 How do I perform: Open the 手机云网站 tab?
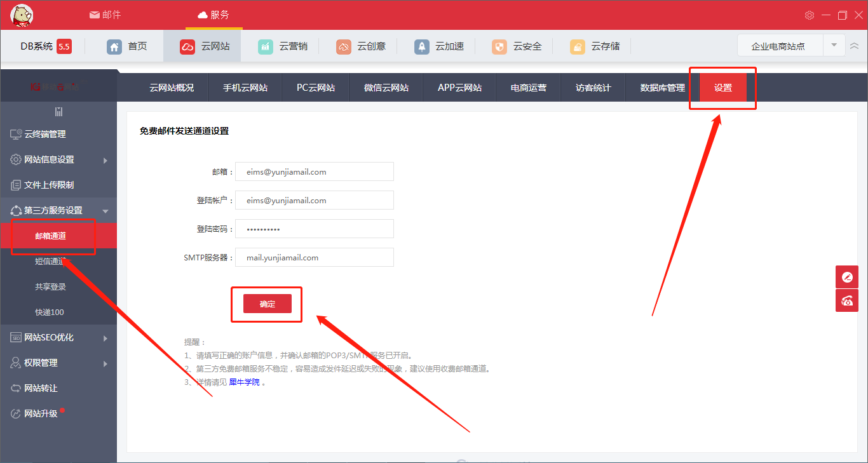coord(245,88)
